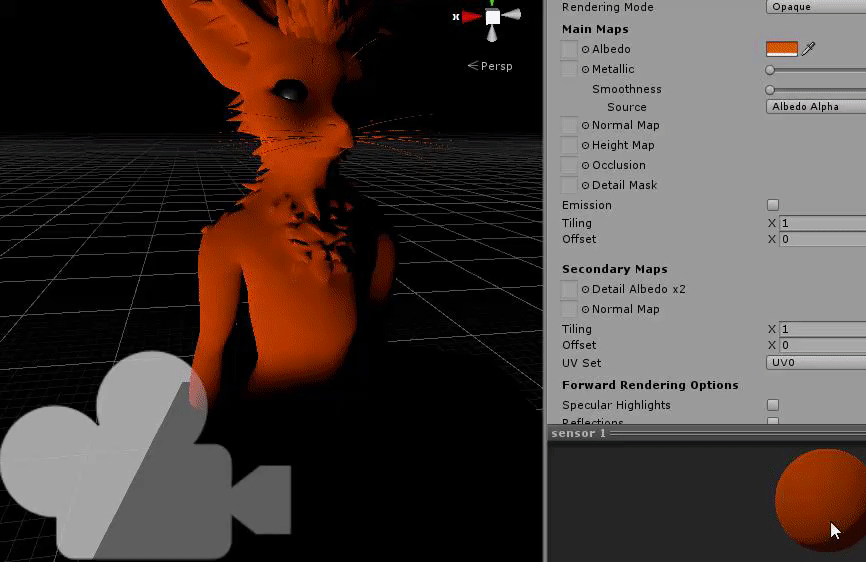Viewport: 866px width, 562px height.
Task: Select the Albedo texture slot
Action: 569,49
